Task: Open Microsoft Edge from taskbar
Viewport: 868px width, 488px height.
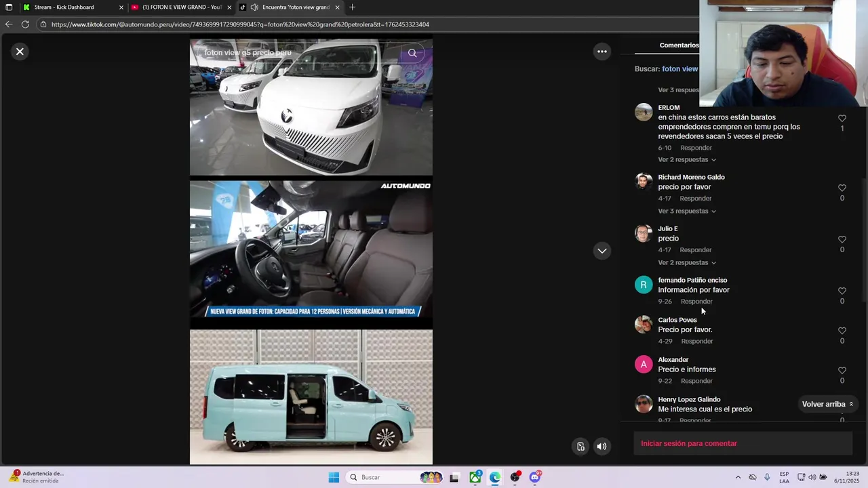Action: click(495, 477)
